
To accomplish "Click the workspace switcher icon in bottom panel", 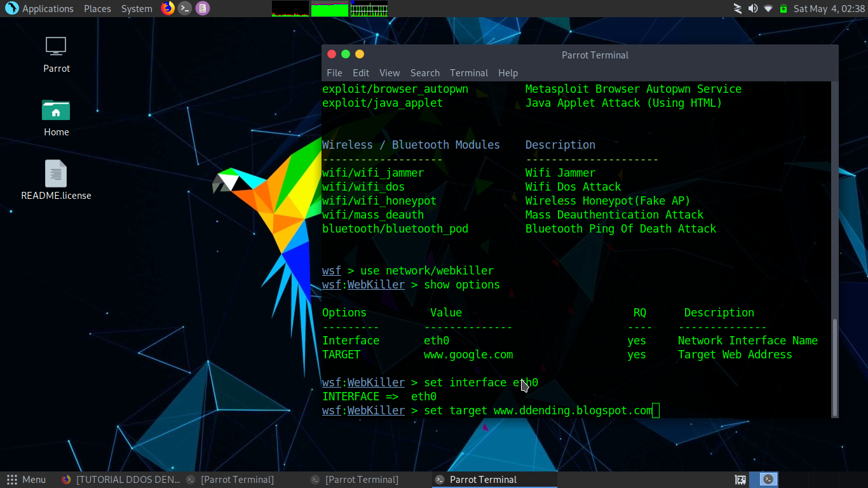I will tap(740, 480).
